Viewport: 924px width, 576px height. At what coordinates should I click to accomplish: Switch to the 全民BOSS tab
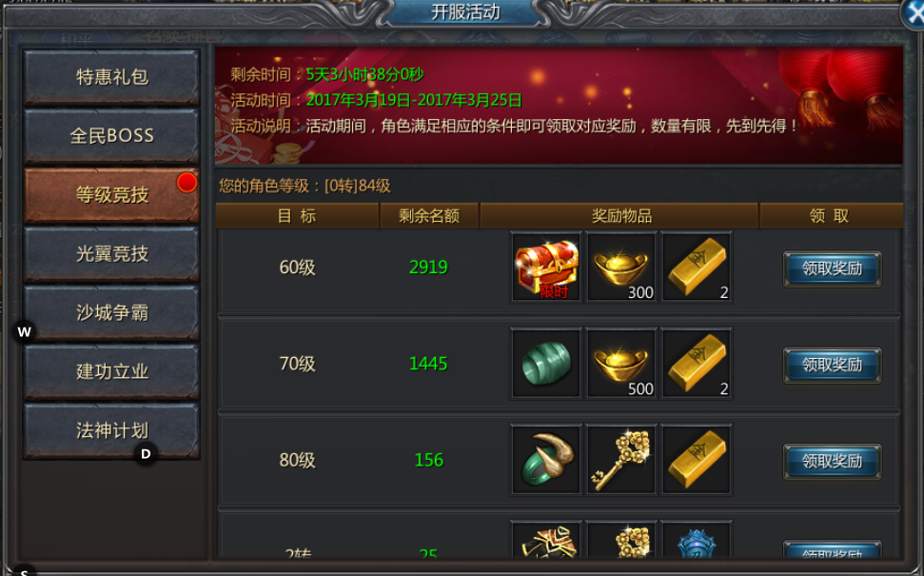(111, 135)
